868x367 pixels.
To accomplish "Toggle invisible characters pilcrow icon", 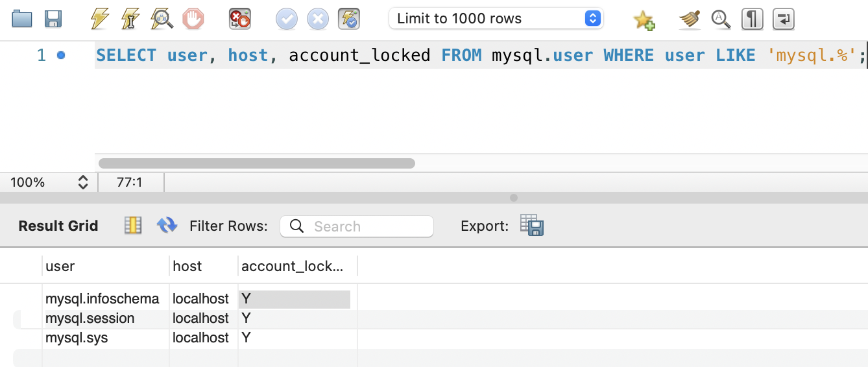I will point(752,19).
